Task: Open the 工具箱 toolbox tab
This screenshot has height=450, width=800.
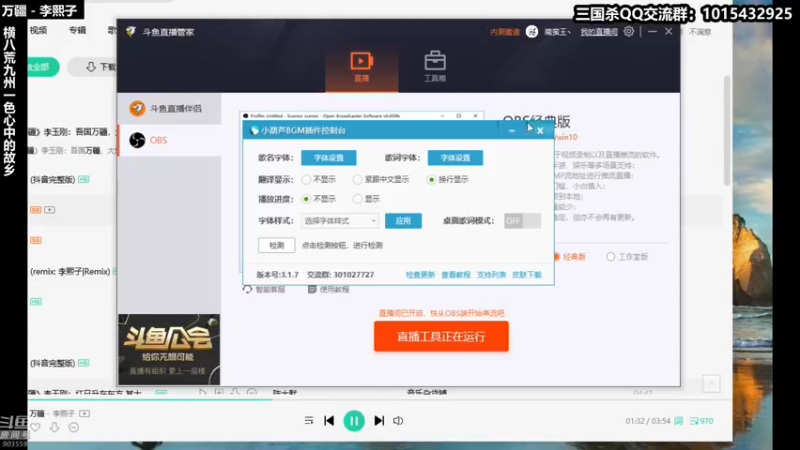Action: 435,67
